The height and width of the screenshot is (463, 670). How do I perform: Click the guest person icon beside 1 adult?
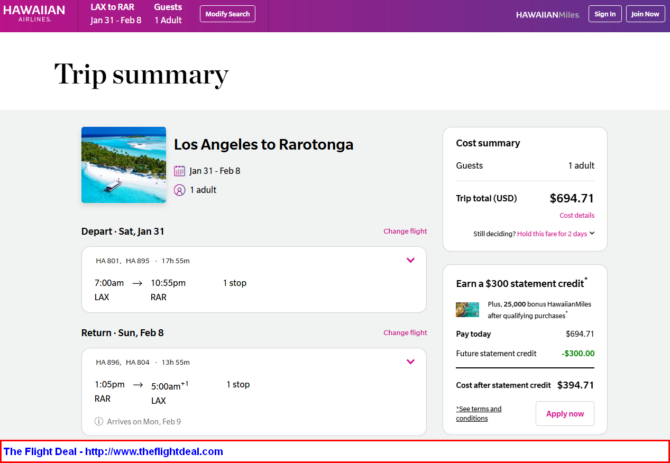coord(180,189)
